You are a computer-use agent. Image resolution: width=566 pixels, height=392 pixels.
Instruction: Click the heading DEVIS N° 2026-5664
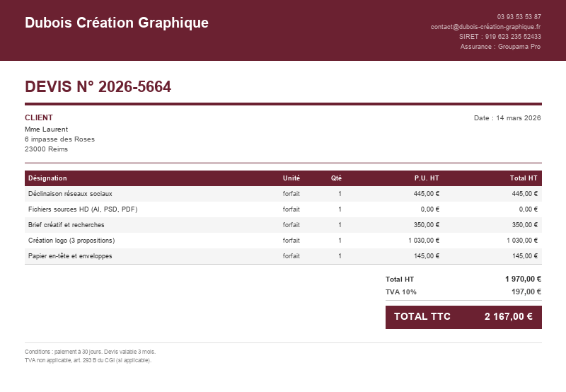[98, 86]
